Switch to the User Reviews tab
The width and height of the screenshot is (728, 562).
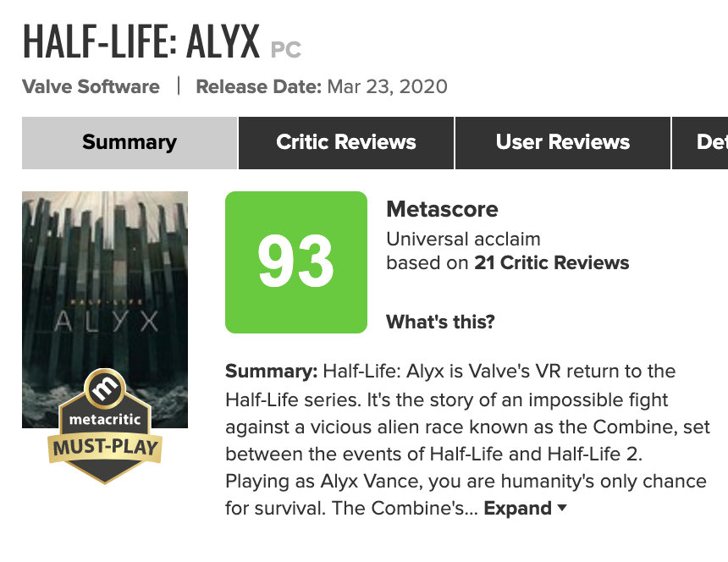tap(563, 142)
